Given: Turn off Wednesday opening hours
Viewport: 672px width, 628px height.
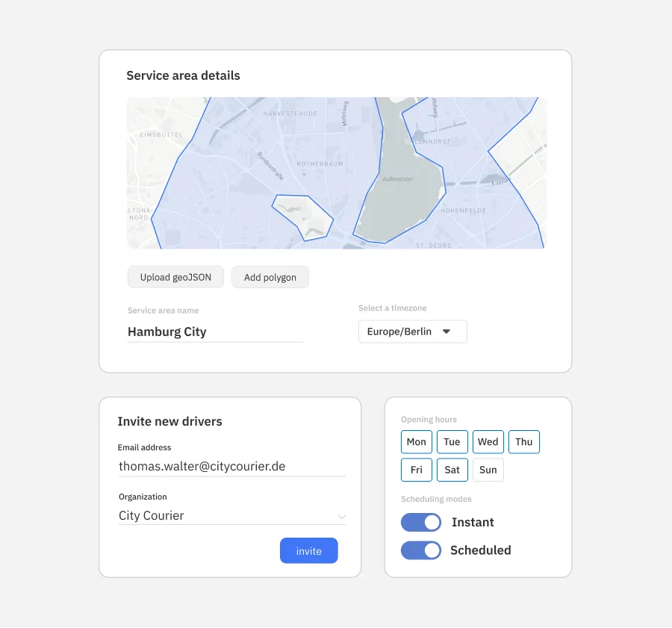Looking at the screenshot, I should coord(488,441).
